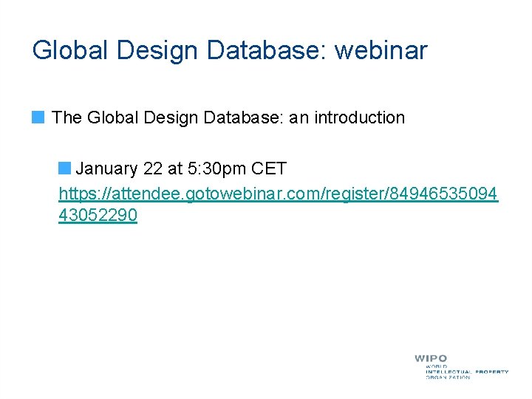Select the blue square bullet beside 'The Global Design Database'
Image resolution: width=532 pixels, height=399 pixels.
point(38,117)
